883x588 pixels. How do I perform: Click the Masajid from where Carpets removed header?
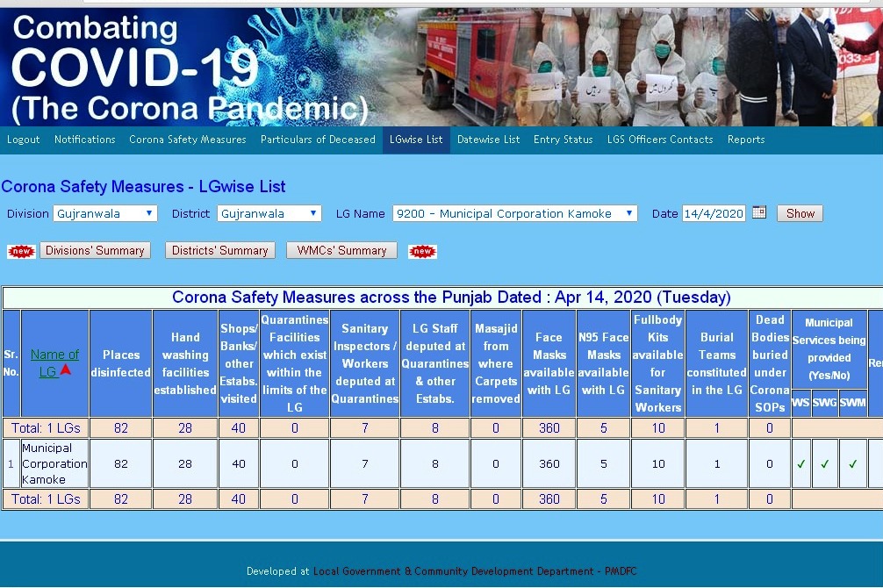(496, 363)
